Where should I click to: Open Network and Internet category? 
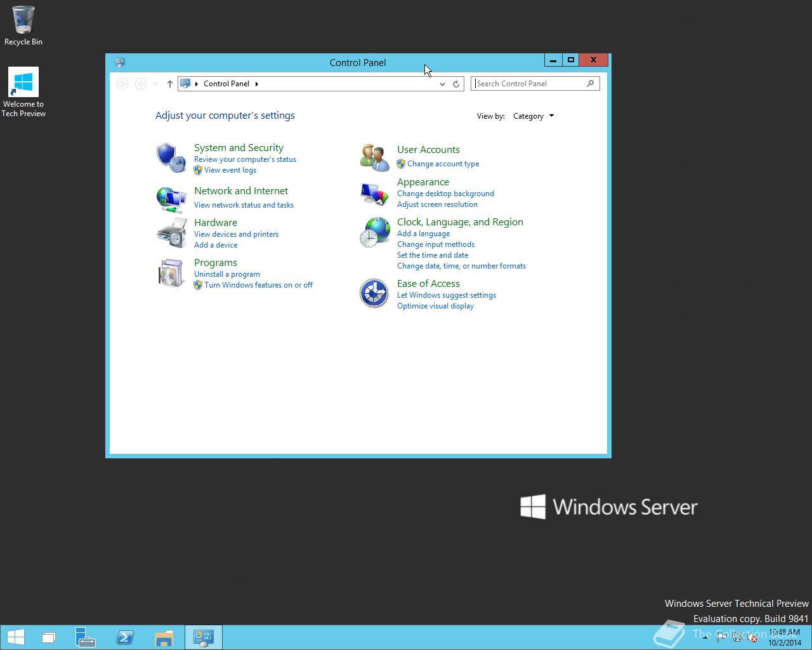[241, 191]
